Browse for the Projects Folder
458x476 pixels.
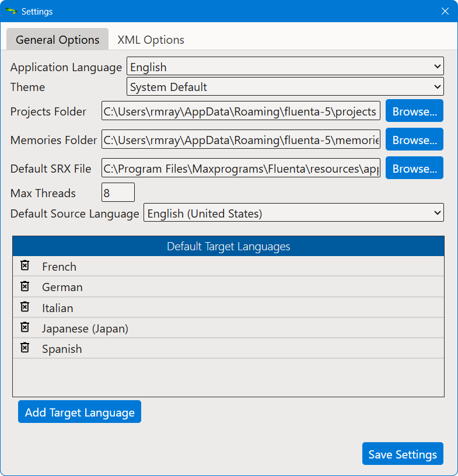tap(415, 111)
